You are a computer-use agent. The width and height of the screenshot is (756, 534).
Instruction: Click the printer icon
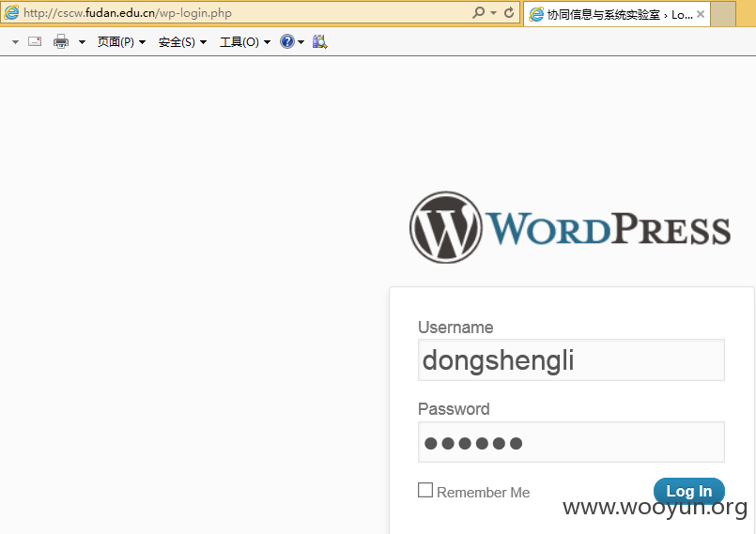coord(61,41)
